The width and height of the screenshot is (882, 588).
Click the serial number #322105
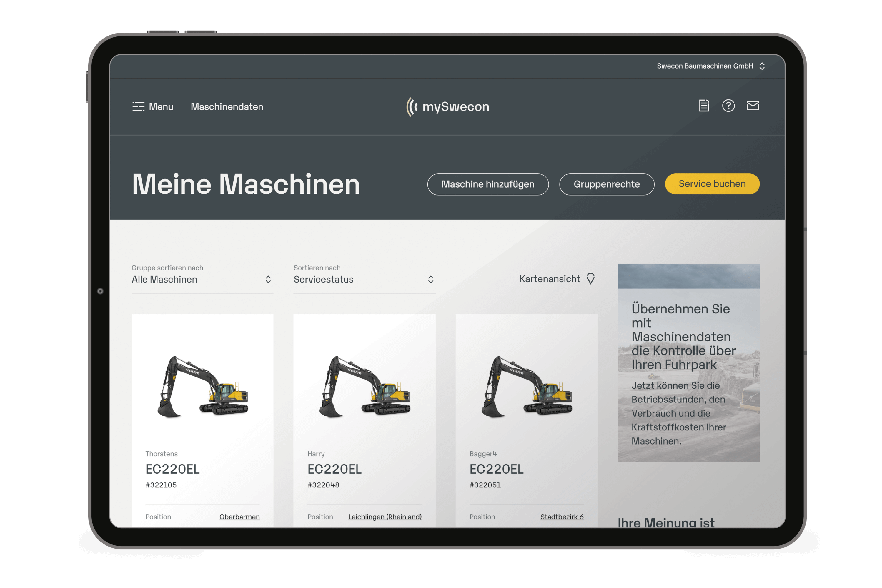pos(161,485)
